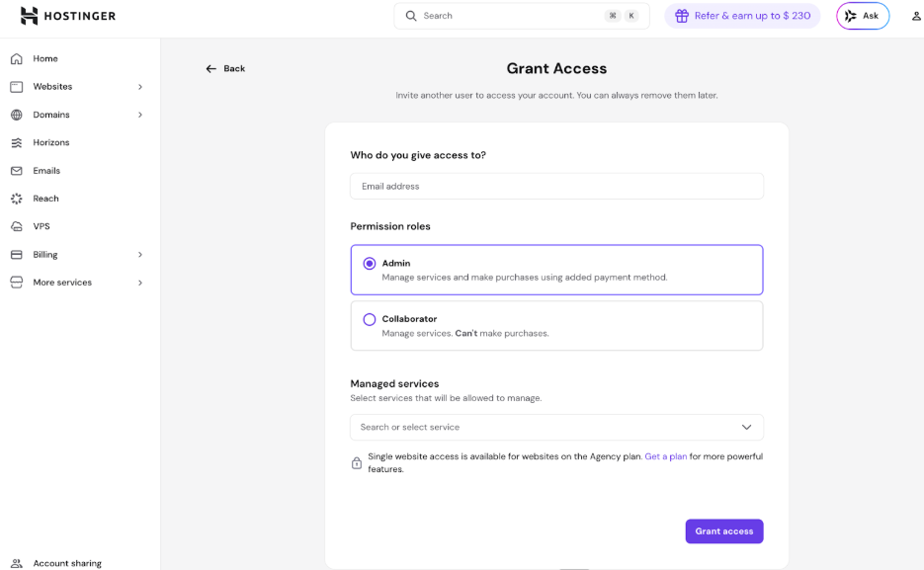Open More services menu item
The height and width of the screenshot is (570, 924).
62,283
